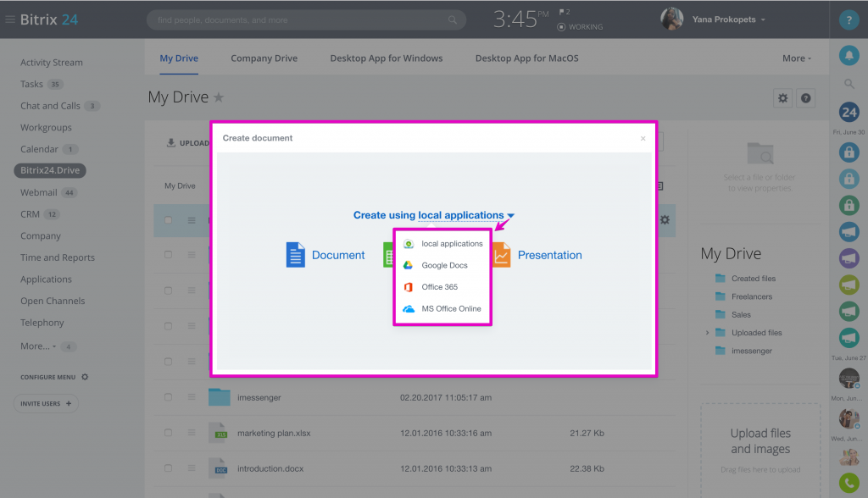
Task: Click the 21.27 Kb file size
Action: pyautogui.click(x=587, y=433)
